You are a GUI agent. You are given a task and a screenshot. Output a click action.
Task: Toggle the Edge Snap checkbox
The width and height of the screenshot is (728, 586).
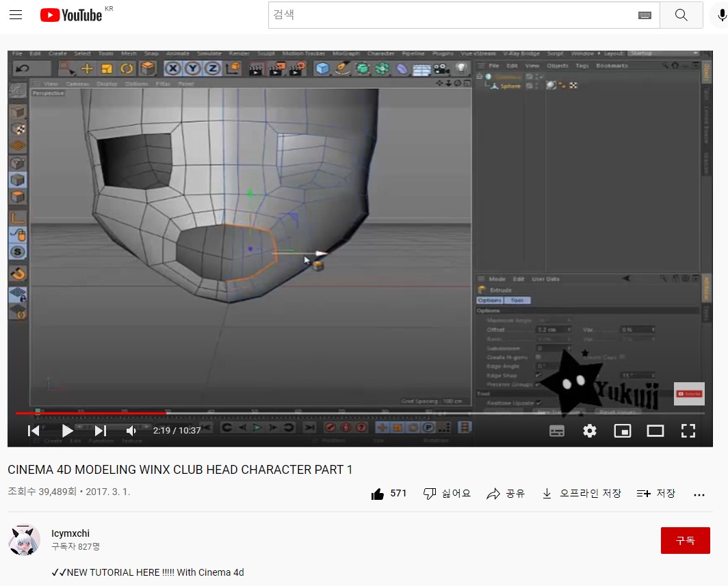[538, 375]
